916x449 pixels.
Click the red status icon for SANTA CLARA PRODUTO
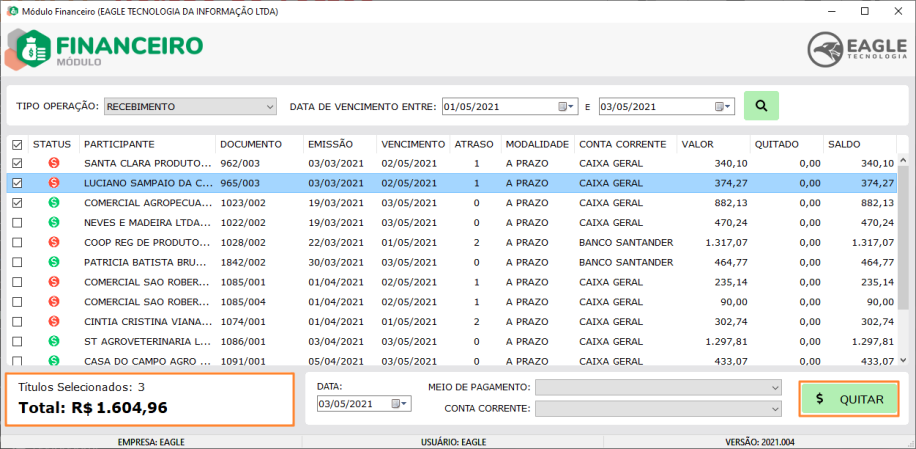point(53,163)
